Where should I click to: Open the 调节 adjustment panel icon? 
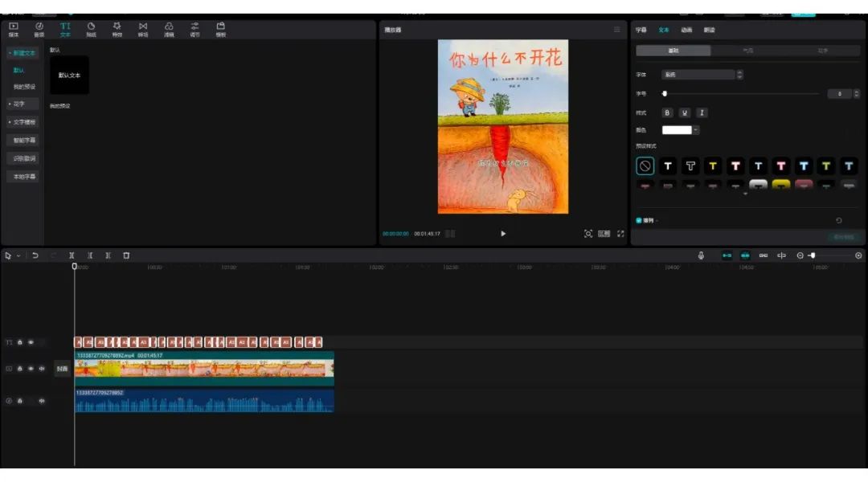click(194, 29)
